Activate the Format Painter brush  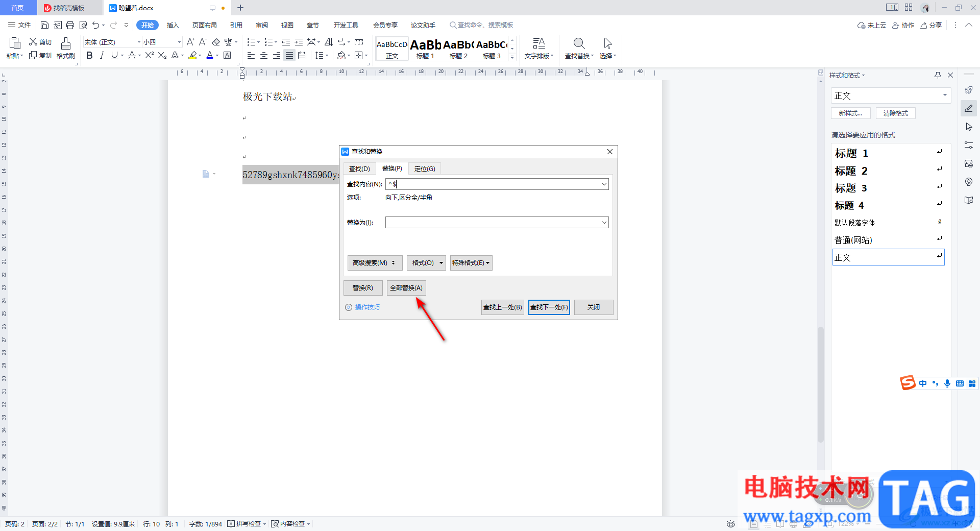click(66, 43)
